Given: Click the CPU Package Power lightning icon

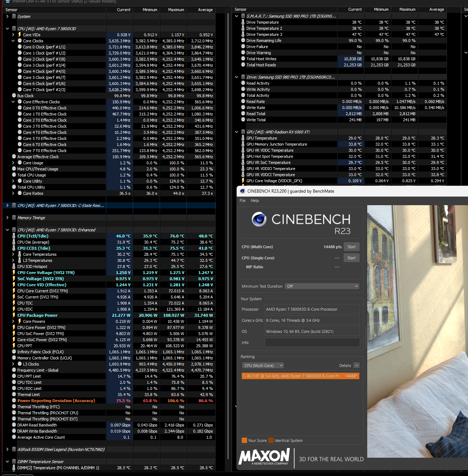Looking at the screenshot, I should tap(14, 315).
